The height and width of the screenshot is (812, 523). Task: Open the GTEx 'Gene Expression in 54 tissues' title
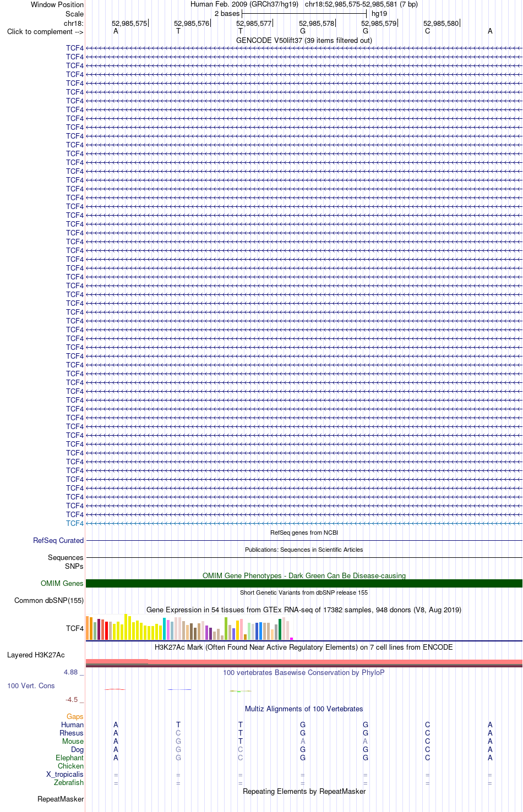[304, 610]
